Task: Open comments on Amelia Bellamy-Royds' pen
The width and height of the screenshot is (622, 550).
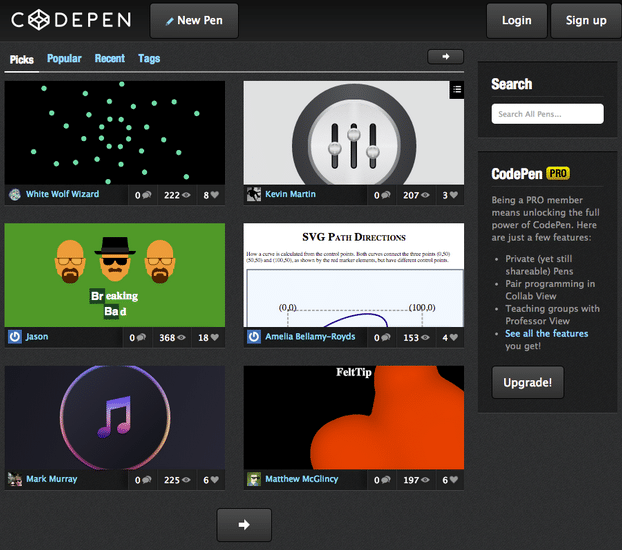Action: point(382,337)
